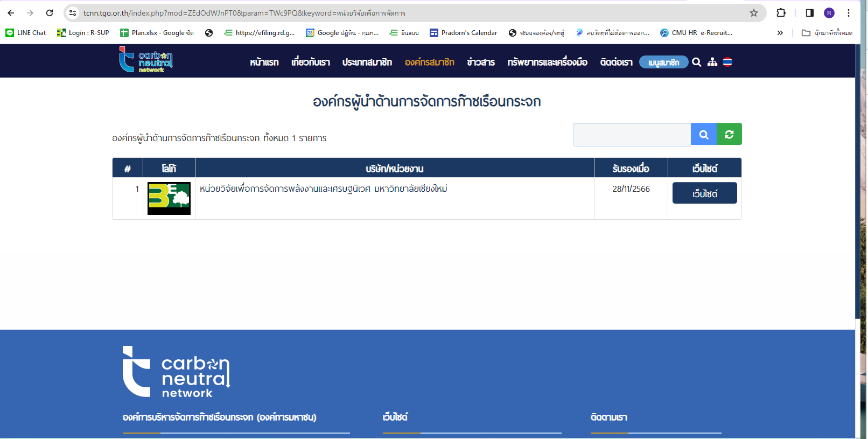The height and width of the screenshot is (439, 868).
Task: Click the Carbon Neutral Network header logo
Action: pyautogui.click(x=146, y=60)
